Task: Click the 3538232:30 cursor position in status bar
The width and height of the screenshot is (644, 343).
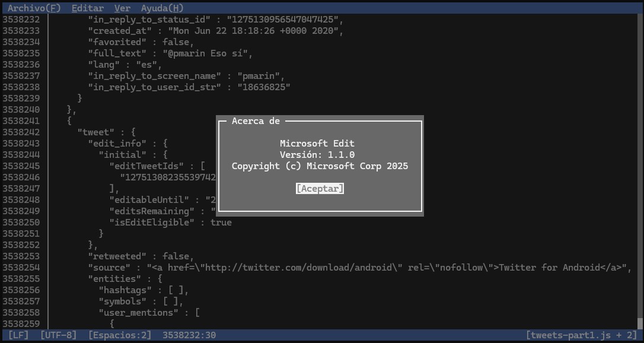Action: 189,335
